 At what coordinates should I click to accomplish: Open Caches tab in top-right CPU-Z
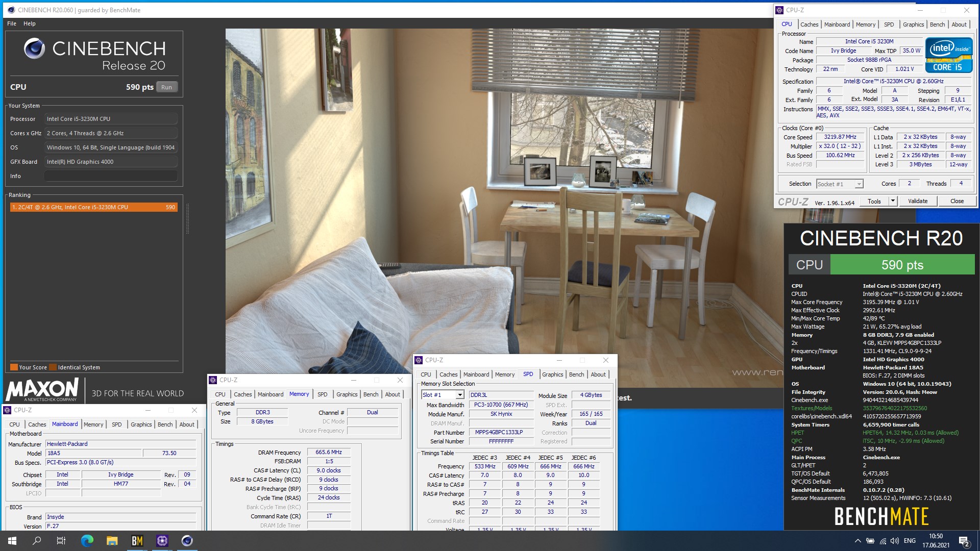coord(809,24)
